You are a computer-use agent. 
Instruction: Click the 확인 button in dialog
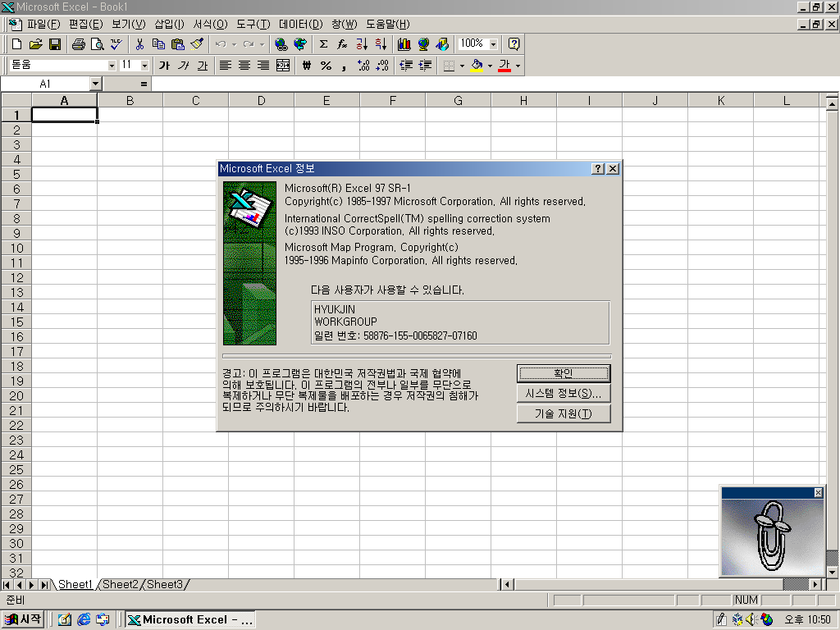click(x=564, y=373)
